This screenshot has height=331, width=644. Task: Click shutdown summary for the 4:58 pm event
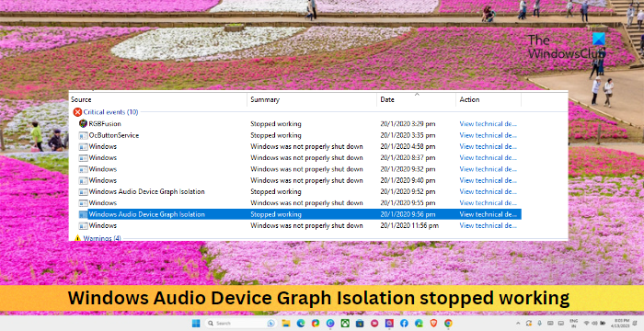306,146
